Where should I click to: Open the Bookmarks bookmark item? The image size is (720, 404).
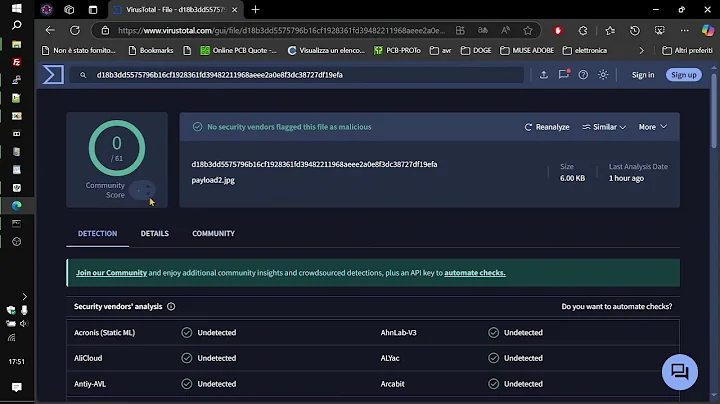151,50
